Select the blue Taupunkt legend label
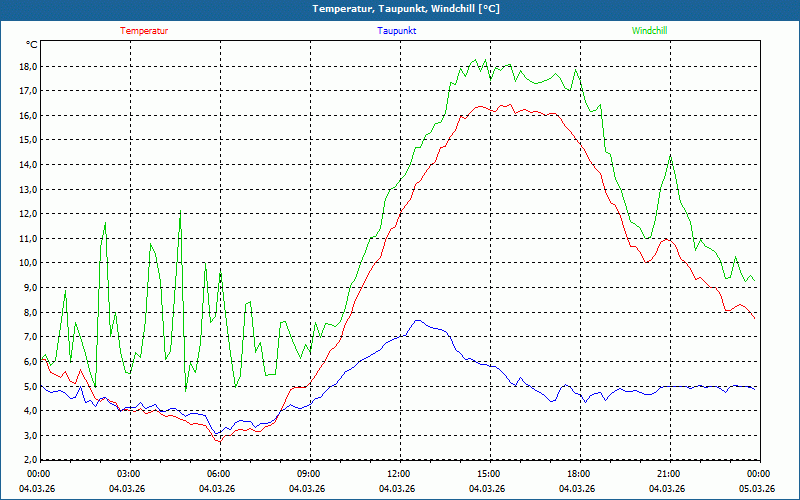 point(397,31)
